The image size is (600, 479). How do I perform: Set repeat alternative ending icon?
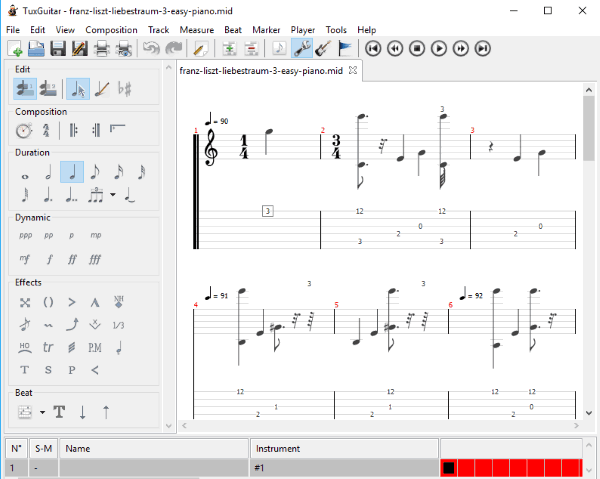(117, 129)
